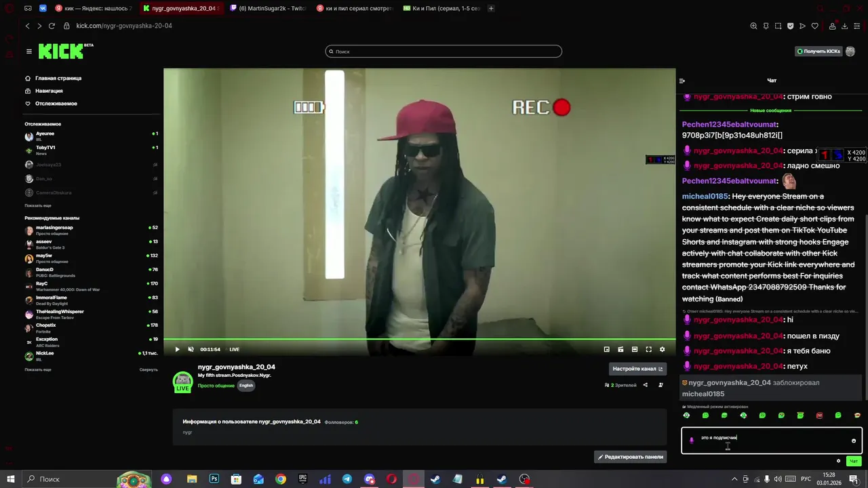Open recommended channel asseev

[x=91, y=244]
